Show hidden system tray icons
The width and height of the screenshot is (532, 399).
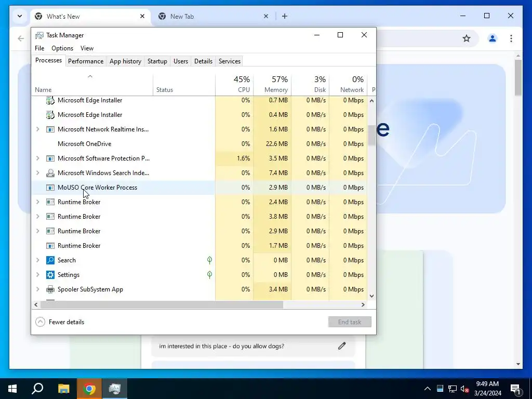click(x=428, y=389)
